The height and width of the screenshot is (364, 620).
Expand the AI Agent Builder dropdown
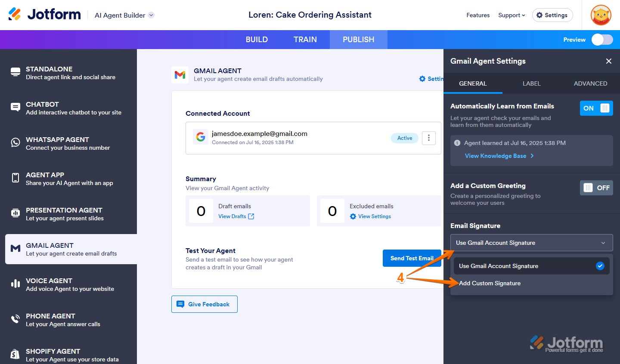point(151,15)
